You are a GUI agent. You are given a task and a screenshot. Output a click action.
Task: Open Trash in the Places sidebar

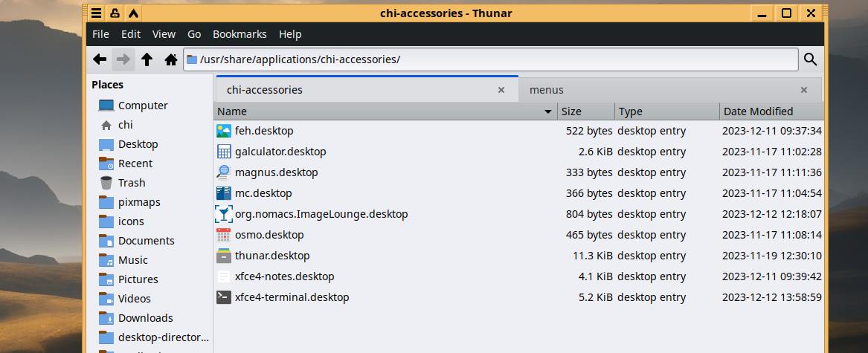click(x=132, y=183)
